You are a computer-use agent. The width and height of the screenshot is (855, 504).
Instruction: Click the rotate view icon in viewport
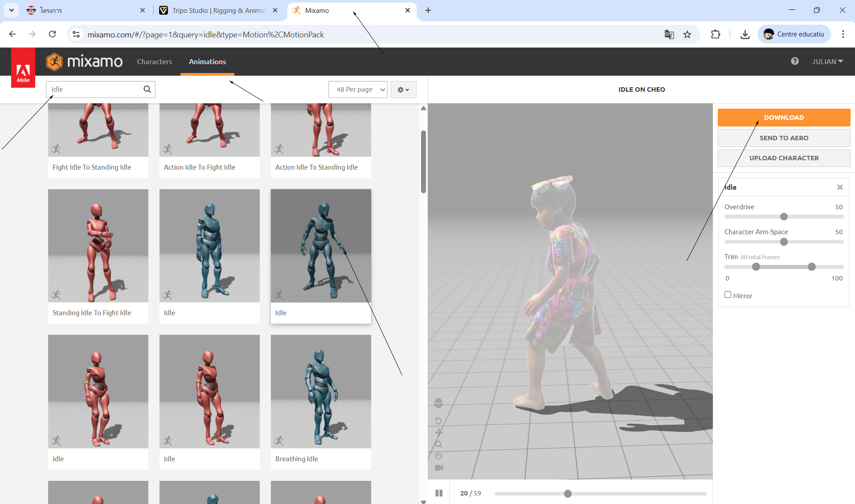438,421
